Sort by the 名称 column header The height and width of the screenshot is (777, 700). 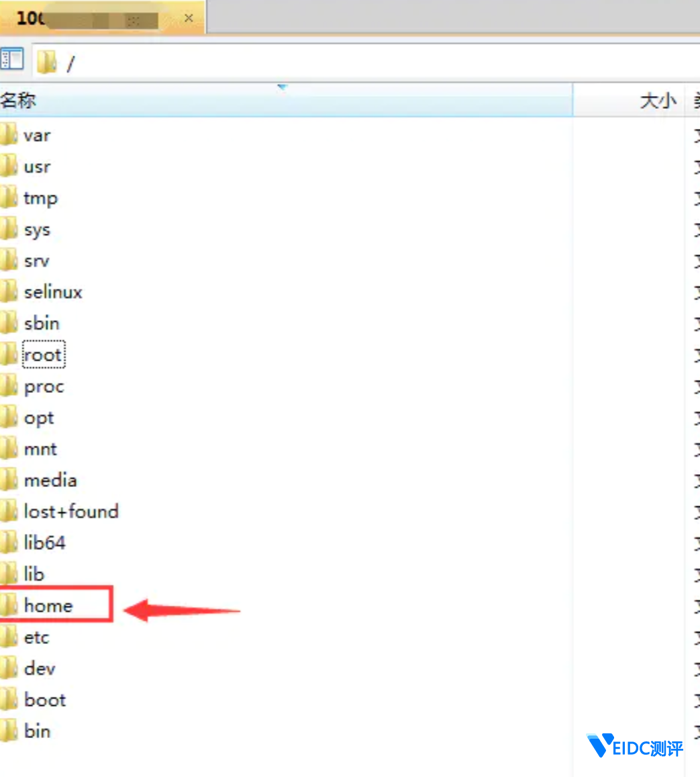point(18,101)
